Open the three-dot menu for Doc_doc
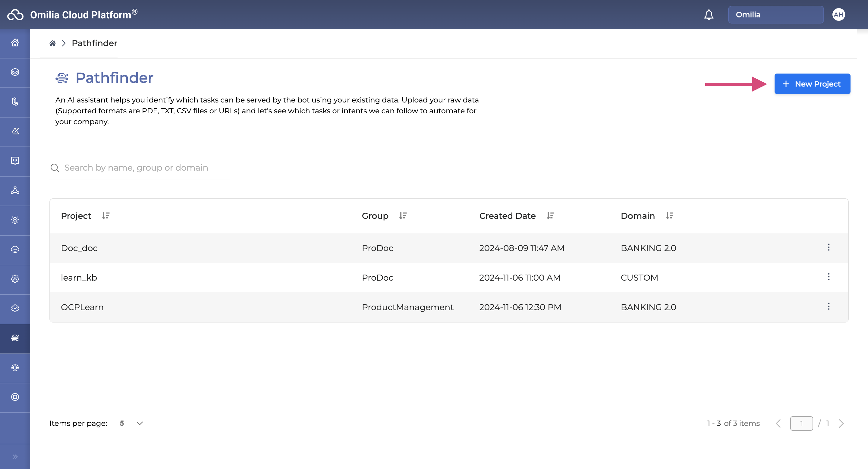 tap(829, 248)
